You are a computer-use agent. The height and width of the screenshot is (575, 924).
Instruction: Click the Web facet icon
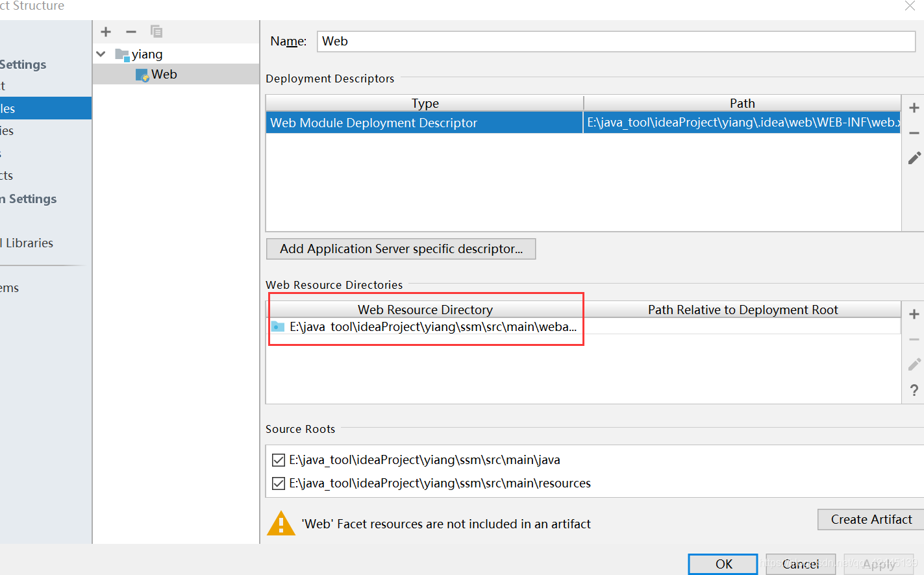point(142,75)
